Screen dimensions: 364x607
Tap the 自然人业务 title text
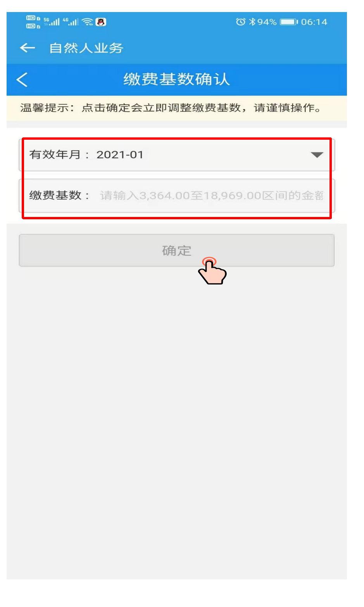point(86,48)
